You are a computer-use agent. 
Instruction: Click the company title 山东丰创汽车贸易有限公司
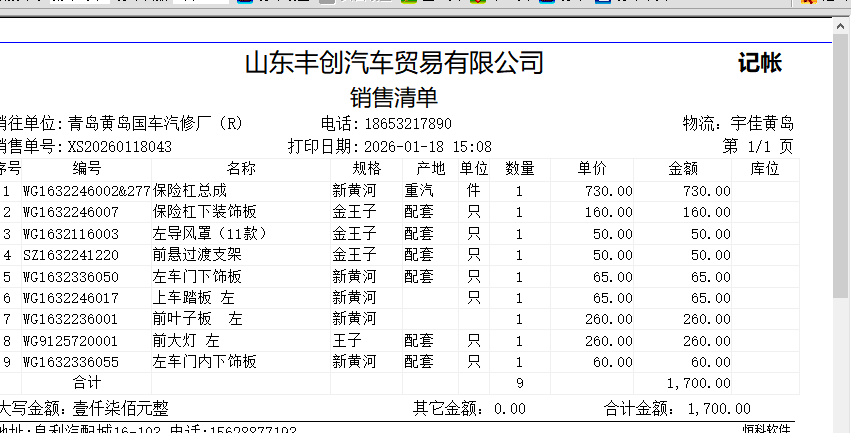[x=394, y=64]
